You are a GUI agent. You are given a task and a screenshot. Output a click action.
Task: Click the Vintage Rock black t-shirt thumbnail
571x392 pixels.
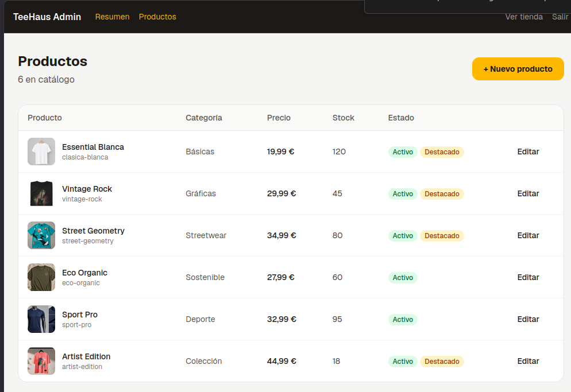[41, 193]
